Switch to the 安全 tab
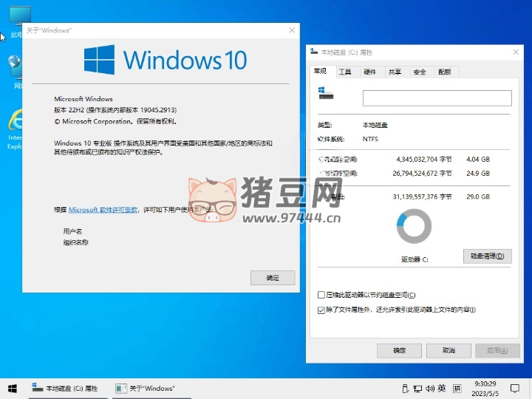The height and width of the screenshot is (399, 532). [x=420, y=72]
